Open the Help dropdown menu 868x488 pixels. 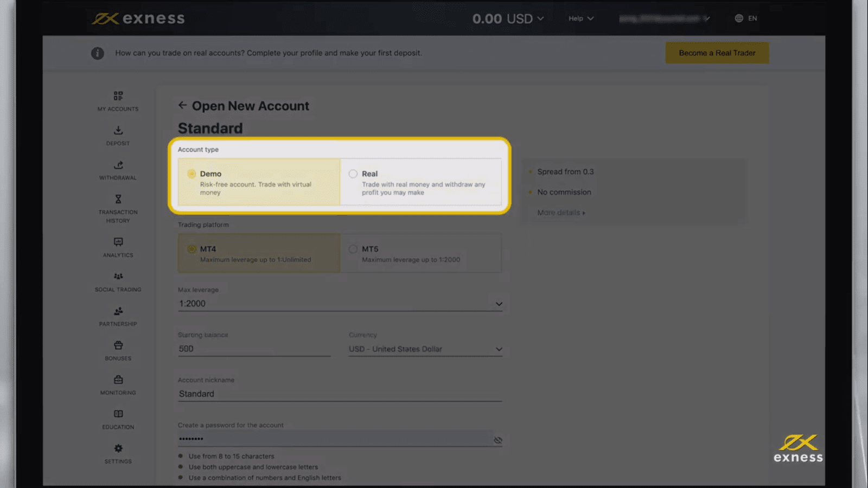tap(581, 18)
